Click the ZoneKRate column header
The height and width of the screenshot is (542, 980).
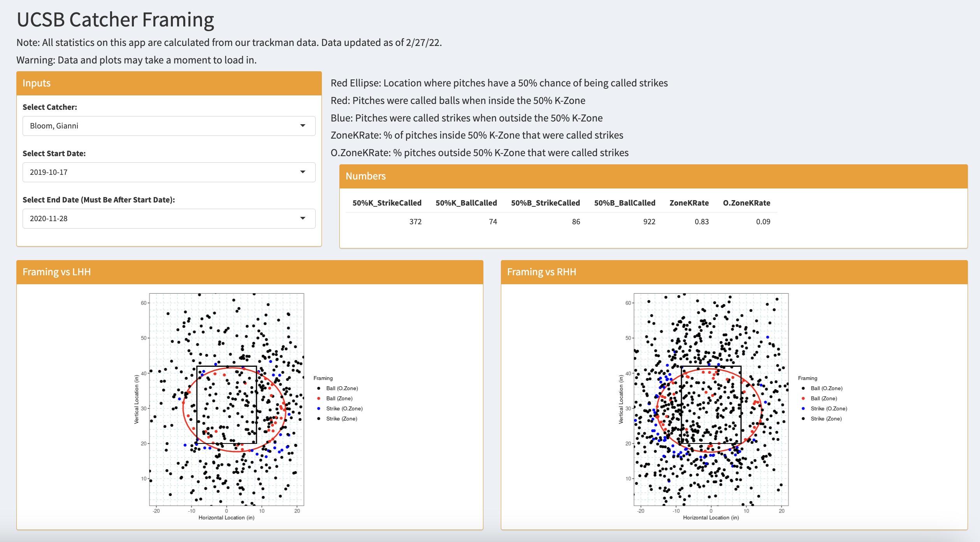click(x=688, y=203)
